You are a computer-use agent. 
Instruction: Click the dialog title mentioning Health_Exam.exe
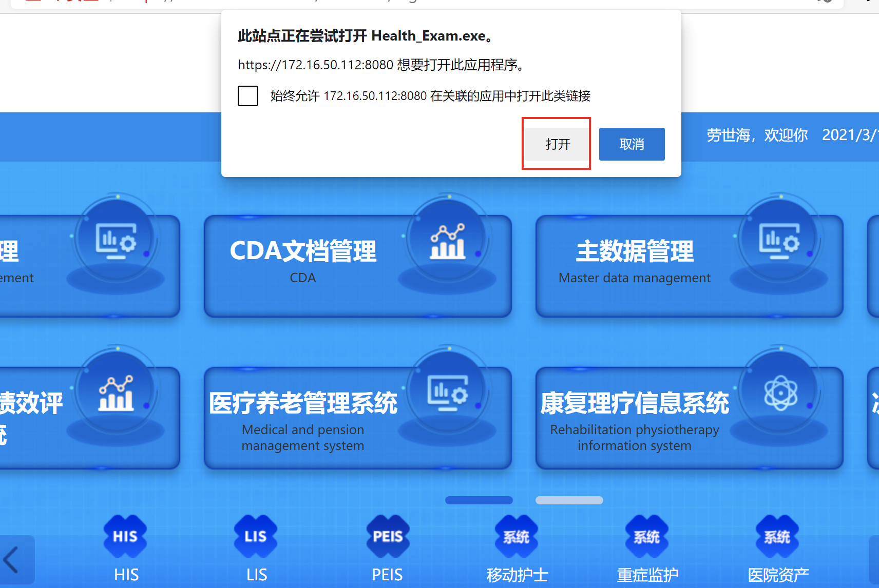[x=366, y=36]
